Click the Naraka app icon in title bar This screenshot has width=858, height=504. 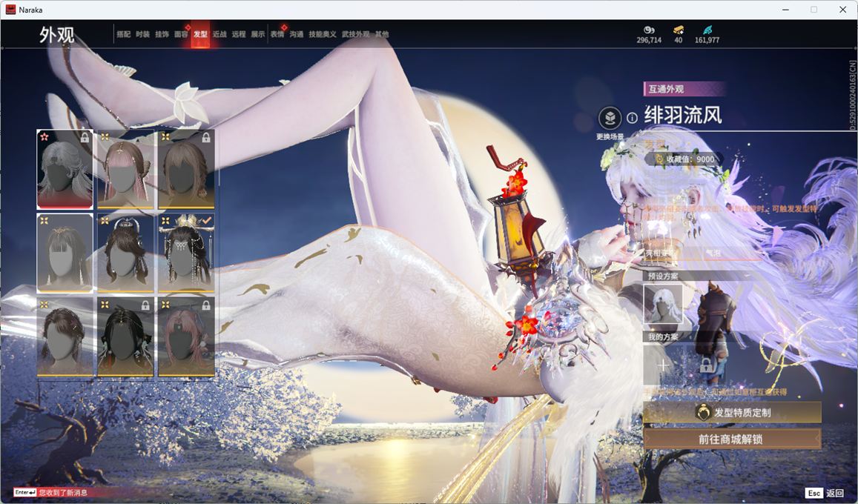click(10, 10)
